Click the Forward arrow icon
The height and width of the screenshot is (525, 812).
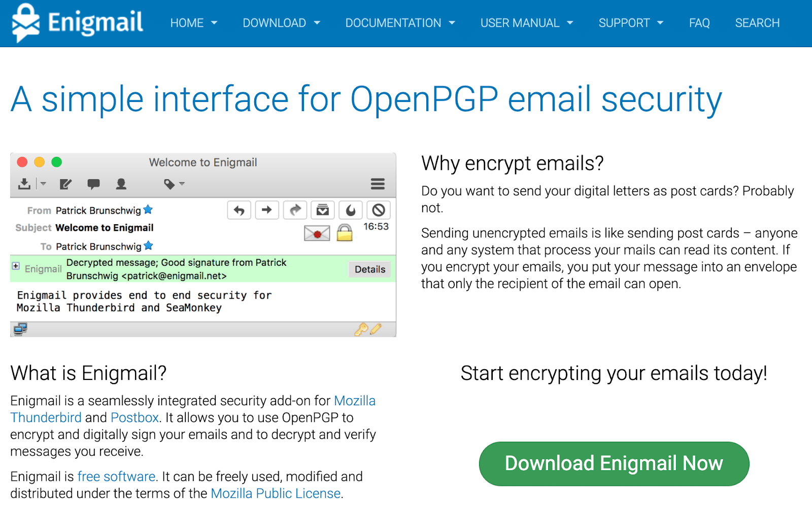point(267,210)
